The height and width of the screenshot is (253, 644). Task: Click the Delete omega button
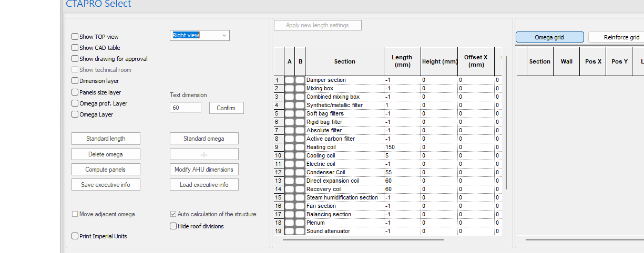[106, 154]
